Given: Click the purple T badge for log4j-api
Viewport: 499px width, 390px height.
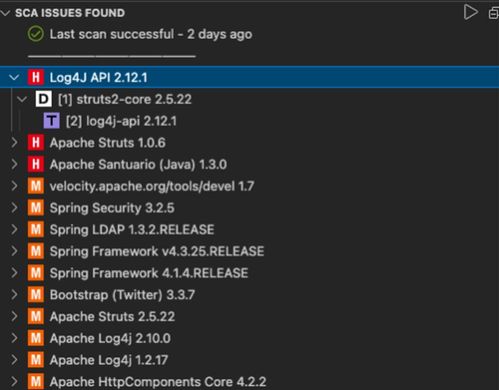Looking at the screenshot, I should click(x=52, y=121).
